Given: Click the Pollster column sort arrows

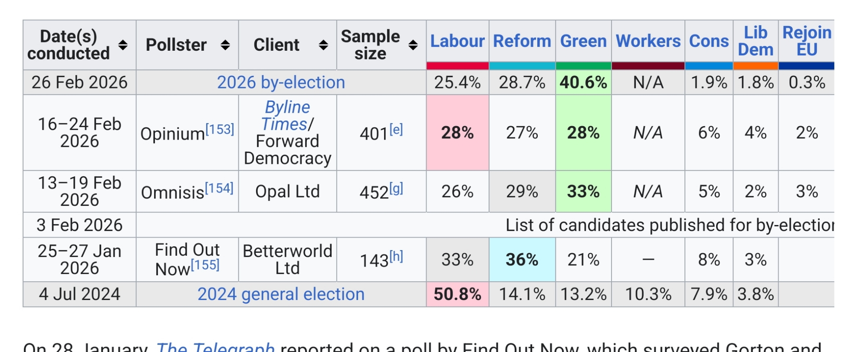Looking at the screenshot, I should pos(225,45).
